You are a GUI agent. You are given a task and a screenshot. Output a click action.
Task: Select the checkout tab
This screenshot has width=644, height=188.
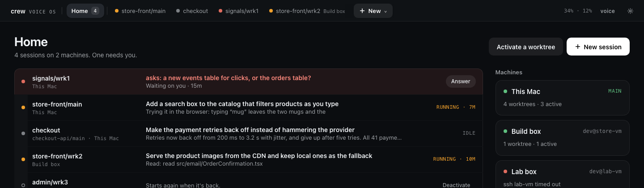pos(192,11)
